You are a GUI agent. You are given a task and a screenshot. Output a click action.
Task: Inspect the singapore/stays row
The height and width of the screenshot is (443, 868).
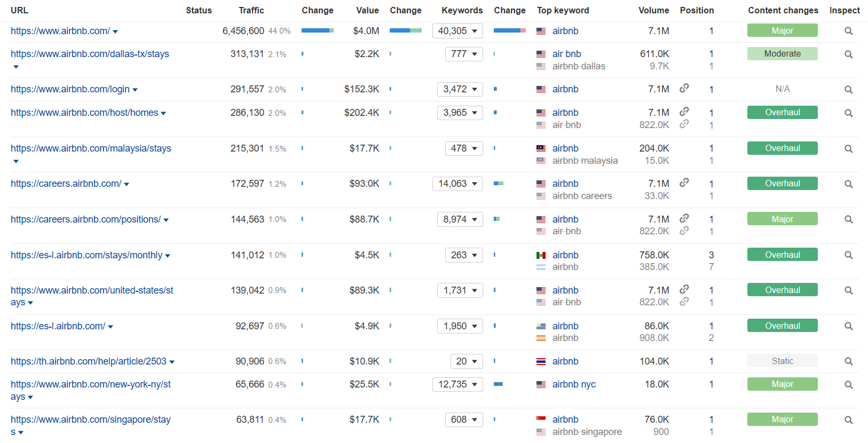click(x=848, y=420)
